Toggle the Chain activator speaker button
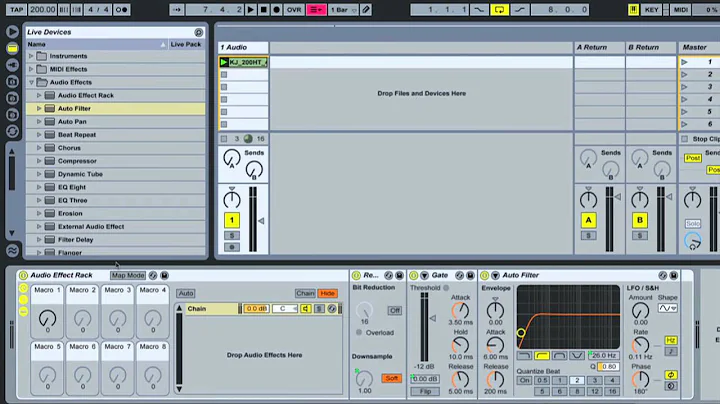 305,309
